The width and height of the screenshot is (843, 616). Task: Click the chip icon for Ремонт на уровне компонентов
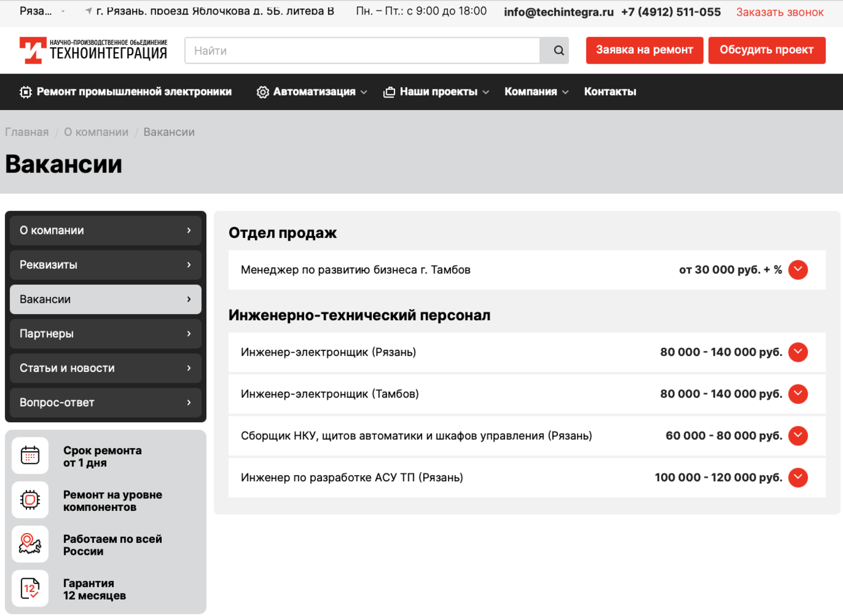point(30,500)
